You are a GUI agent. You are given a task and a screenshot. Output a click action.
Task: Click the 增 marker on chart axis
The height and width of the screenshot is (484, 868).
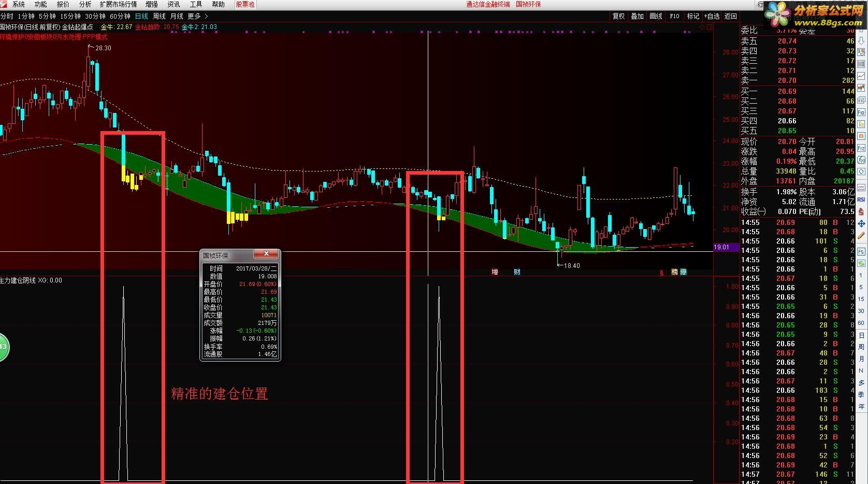(x=495, y=272)
